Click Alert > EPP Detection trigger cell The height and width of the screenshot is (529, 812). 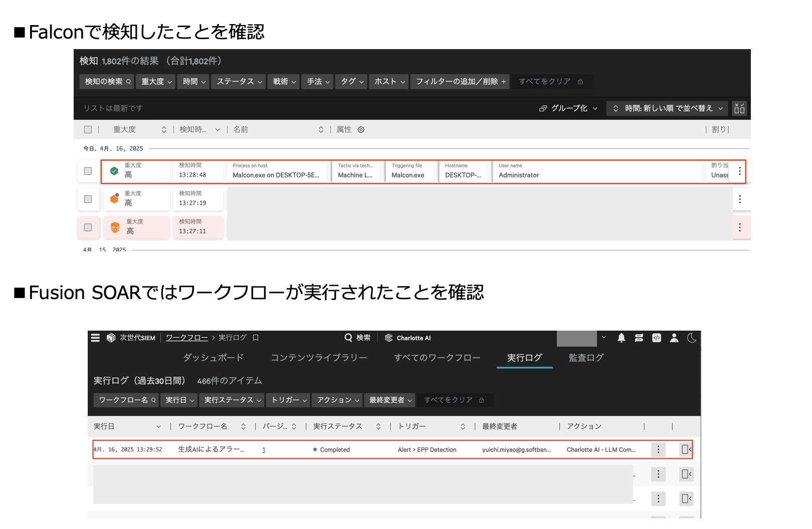(427, 450)
